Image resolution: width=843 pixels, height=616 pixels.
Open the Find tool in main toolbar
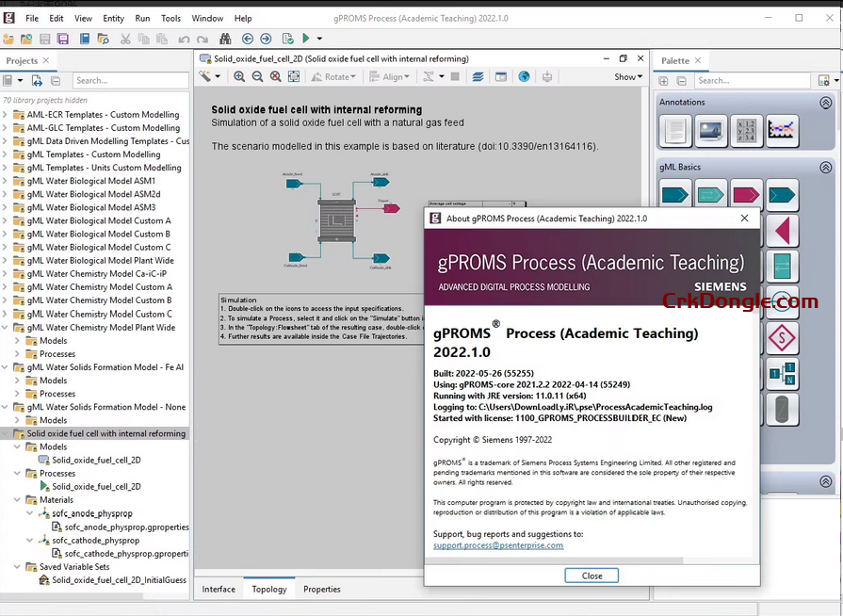pyautogui.click(x=225, y=40)
